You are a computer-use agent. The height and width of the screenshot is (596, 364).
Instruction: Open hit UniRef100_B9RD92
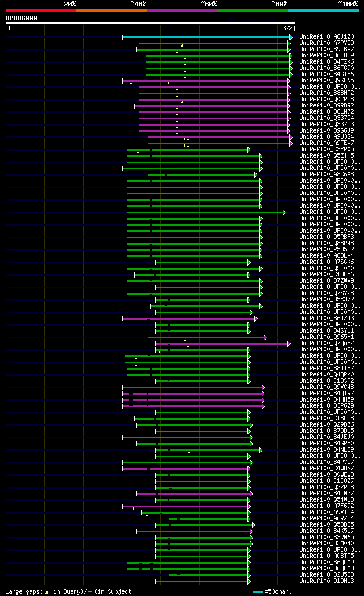(x=326, y=106)
